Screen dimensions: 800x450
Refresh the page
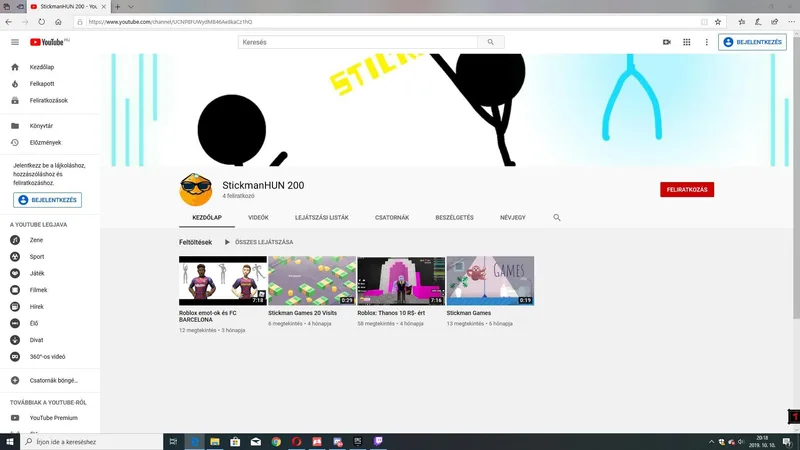tap(41, 22)
